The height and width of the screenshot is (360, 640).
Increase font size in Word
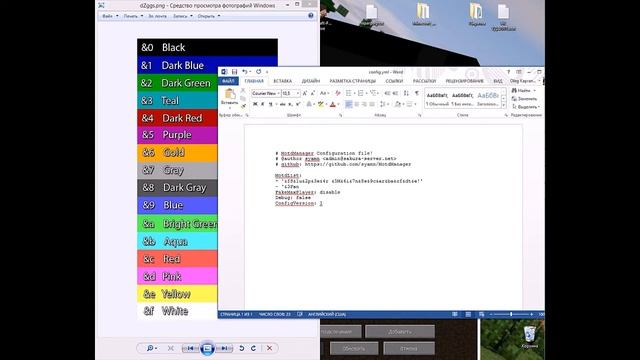pyautogui.click(x=305, y=93)
